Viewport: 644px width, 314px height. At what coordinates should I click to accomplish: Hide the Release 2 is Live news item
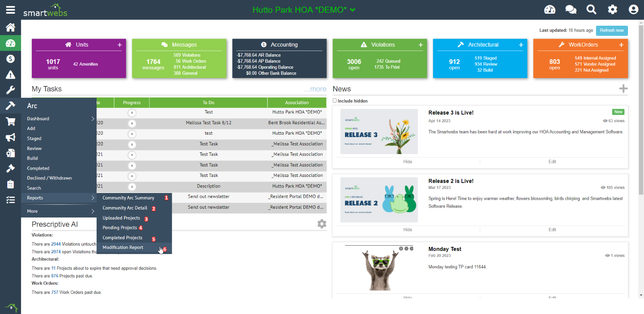pyautogui.click(x=408, y=230)
